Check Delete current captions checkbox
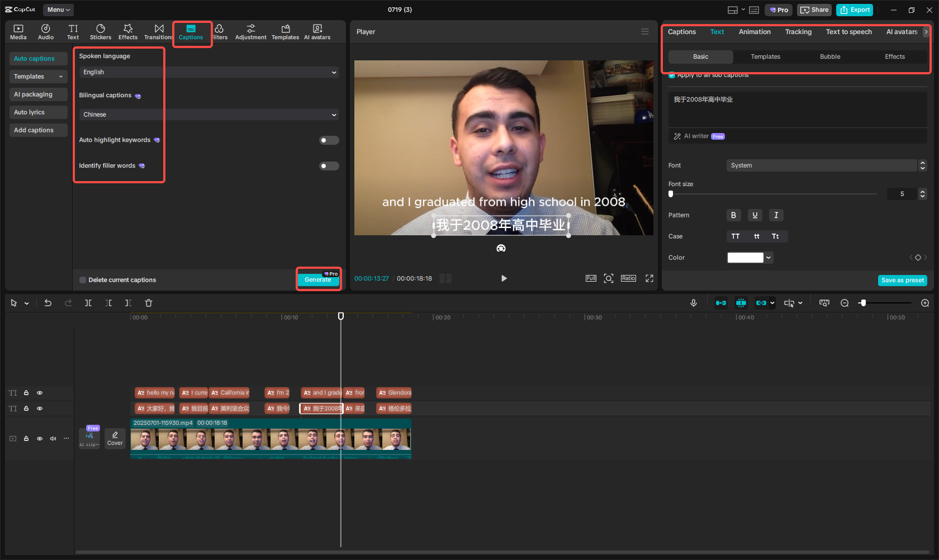This screenshot has height=560, width=939. (x=83, y=280)
